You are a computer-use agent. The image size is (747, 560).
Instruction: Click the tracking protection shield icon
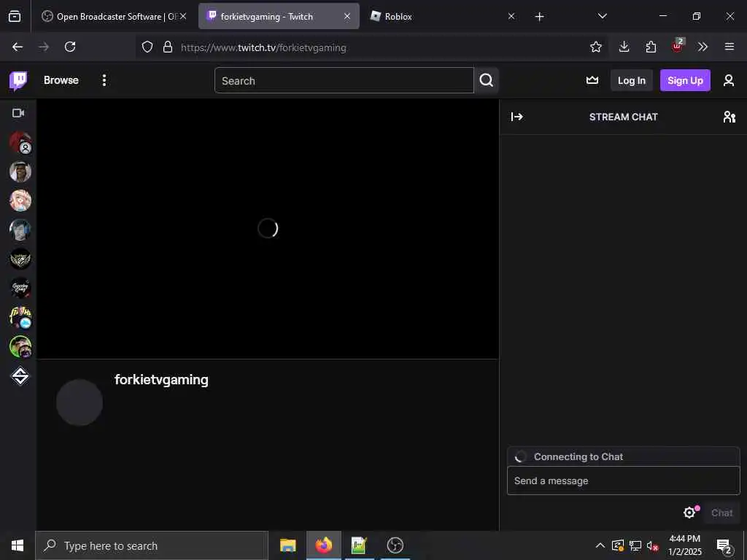[x=147, y=47]
